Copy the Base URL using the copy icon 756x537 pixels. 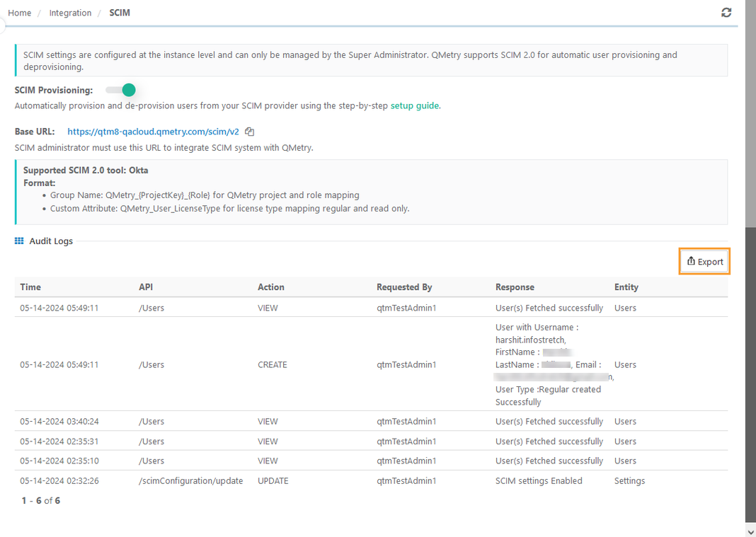[249, 131]
